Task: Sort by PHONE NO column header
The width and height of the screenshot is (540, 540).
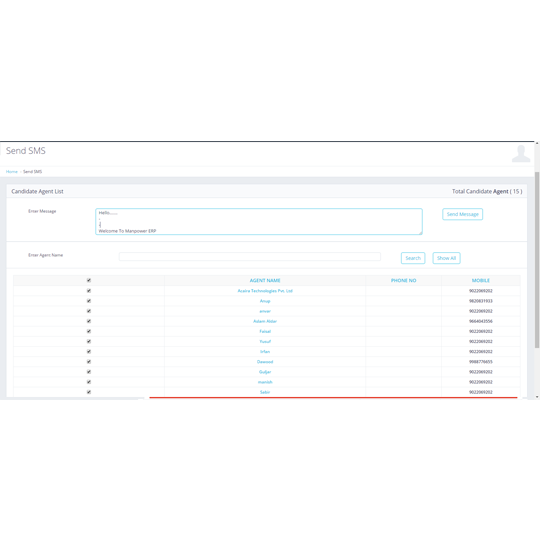Action: tap(403, 280)
